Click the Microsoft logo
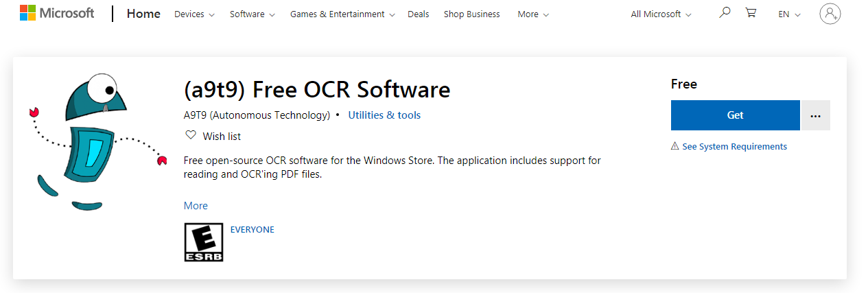Viewport: 868px width, 293px height. (56, 13)
